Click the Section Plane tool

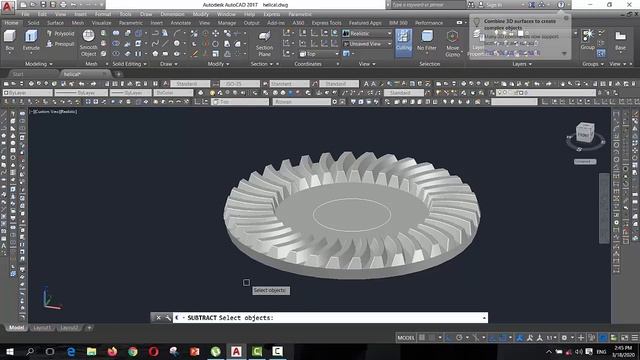click(x=264, y=43)
